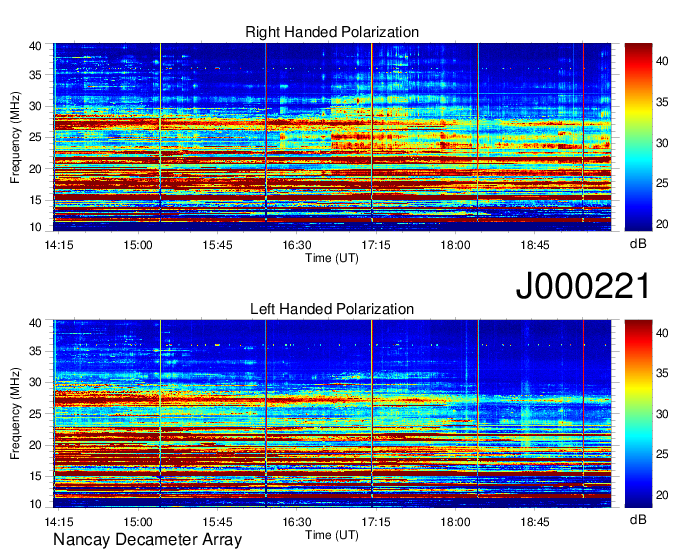Screen dimensions: 680x552
Task: Select the Frequency (MHz) axis label of the Left Handed plot
Action: pos(15,414)
